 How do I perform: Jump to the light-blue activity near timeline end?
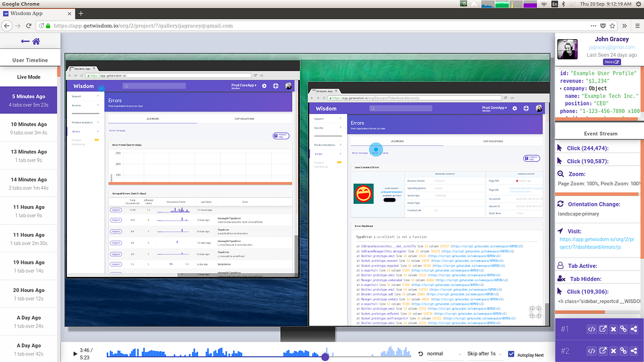click(x=395, y=352)
